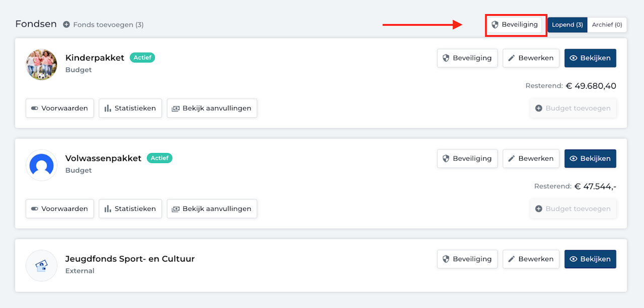Screen dimensions: 644x308
Task: Open Kinderpakket Statistieken bar chart
Action: pos(130,108)
